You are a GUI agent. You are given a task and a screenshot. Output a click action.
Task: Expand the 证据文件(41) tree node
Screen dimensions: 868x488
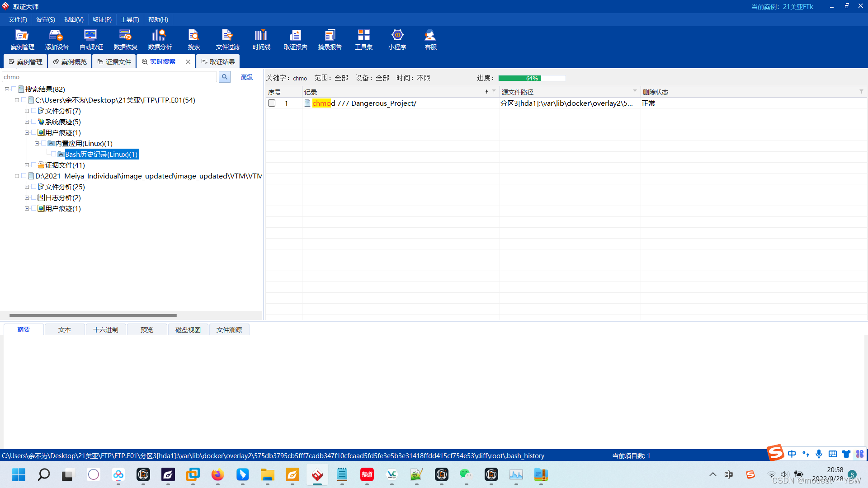click(x=27, y=165)
